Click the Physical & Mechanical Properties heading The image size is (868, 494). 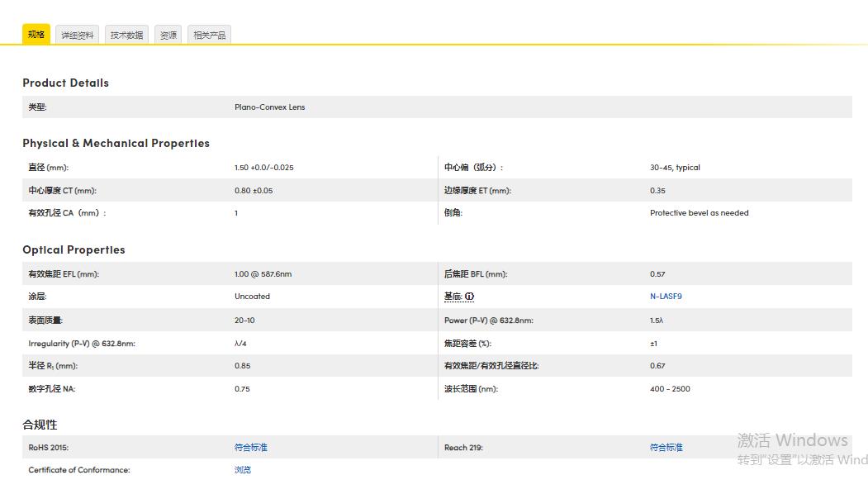point(116,143)
